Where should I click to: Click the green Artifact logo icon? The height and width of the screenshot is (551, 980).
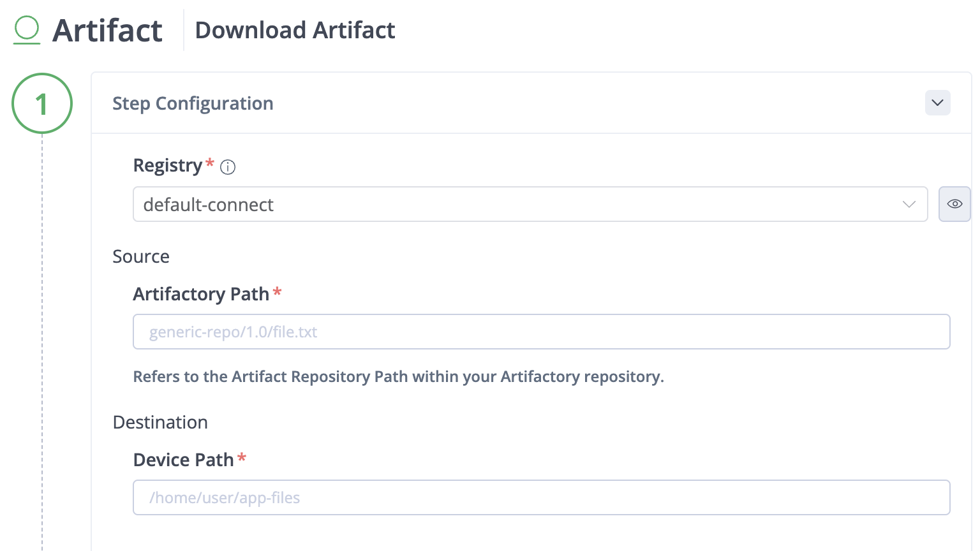(27, 30)
